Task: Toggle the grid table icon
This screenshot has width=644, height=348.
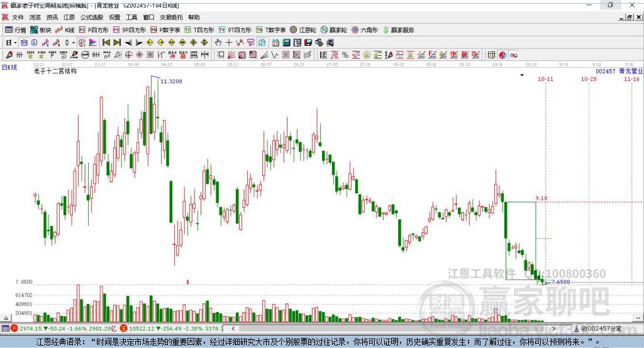Action: click(x=491, y=55)
